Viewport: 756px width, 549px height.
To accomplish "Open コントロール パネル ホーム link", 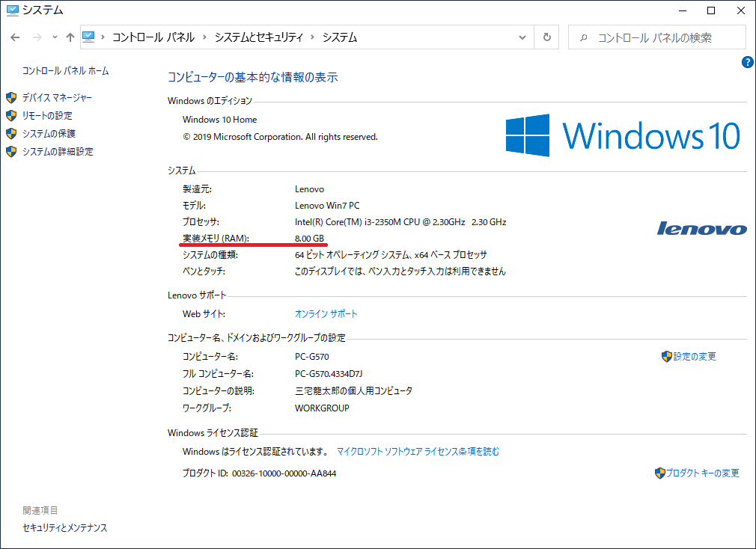I will click(x=66, y=71).
